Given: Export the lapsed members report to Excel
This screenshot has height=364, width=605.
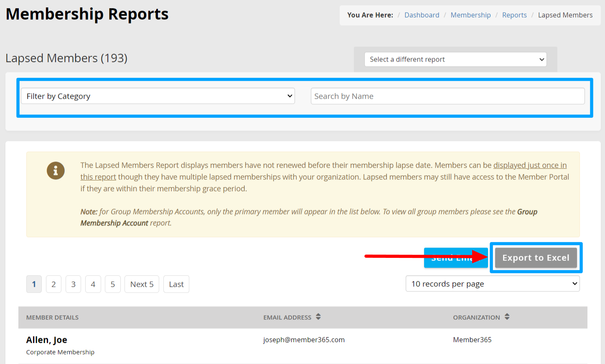Looking at the screenshot, I should click(536, 257).
